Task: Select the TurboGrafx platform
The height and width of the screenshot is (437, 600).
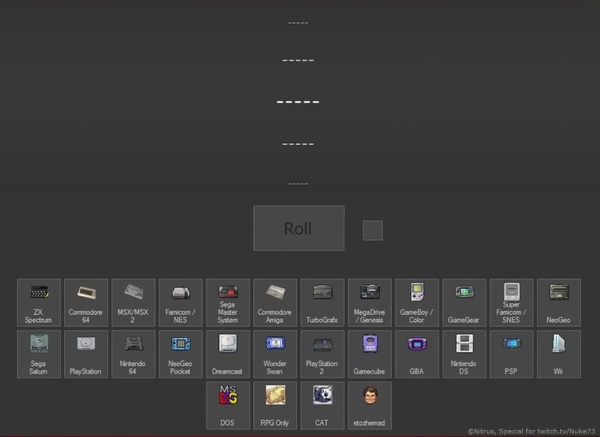Action: [322, 303]
